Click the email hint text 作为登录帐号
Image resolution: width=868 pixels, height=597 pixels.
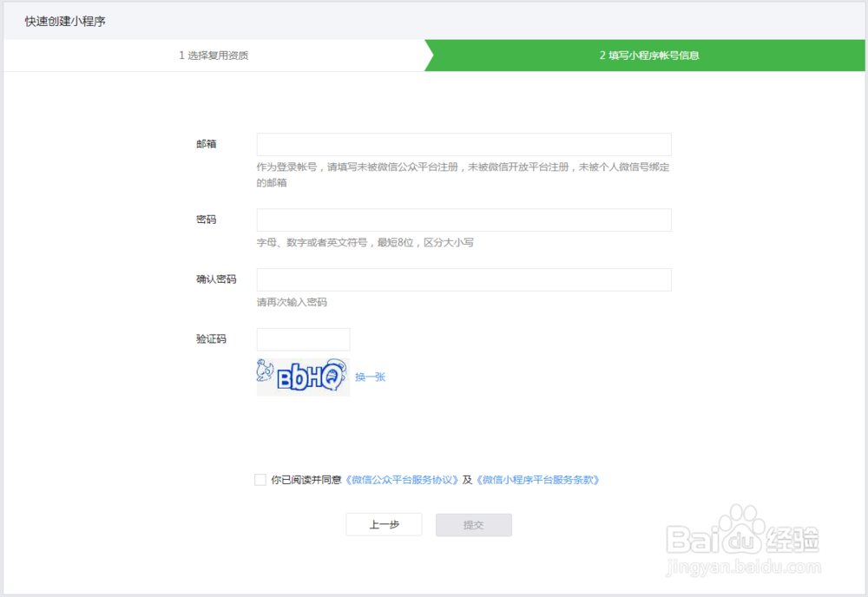click(286, 167)
